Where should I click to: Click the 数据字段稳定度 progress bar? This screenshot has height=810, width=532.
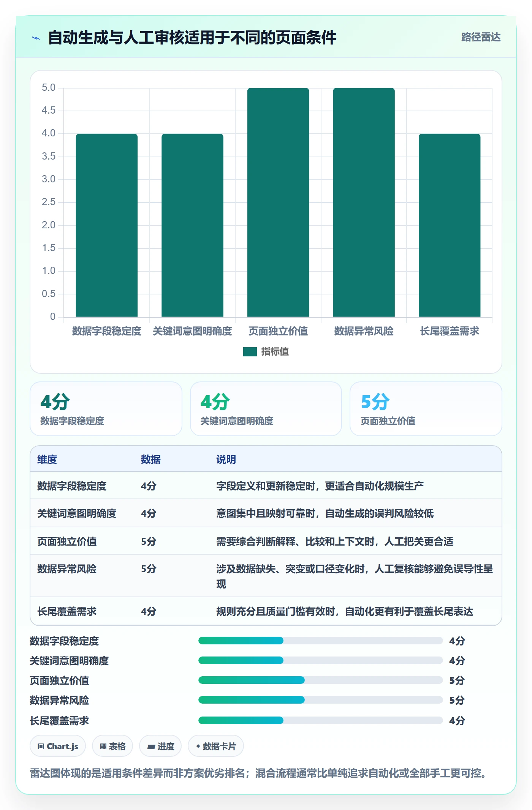[x=321, y=641]
